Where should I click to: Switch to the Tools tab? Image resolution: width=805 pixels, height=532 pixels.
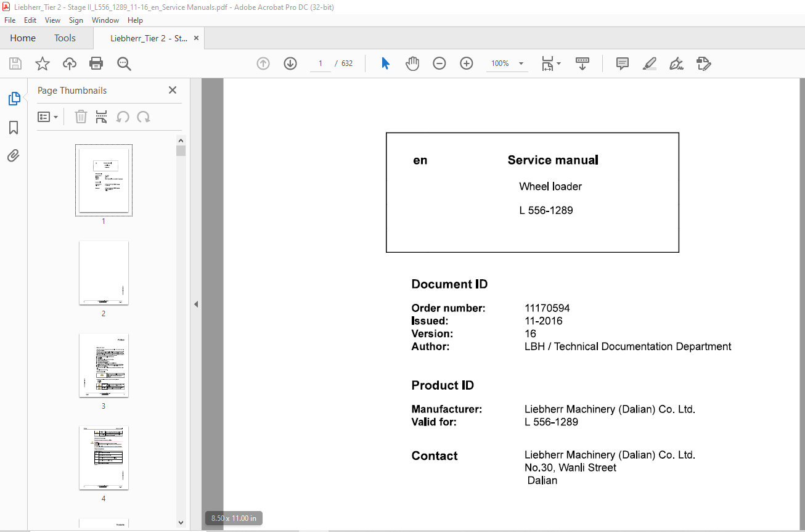coord(65,38)
